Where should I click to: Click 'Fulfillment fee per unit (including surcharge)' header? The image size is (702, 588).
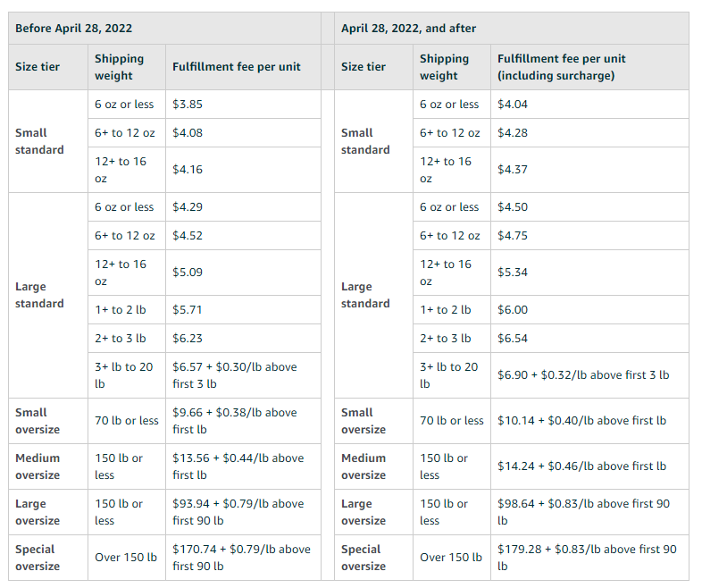(x=562, y=67)
